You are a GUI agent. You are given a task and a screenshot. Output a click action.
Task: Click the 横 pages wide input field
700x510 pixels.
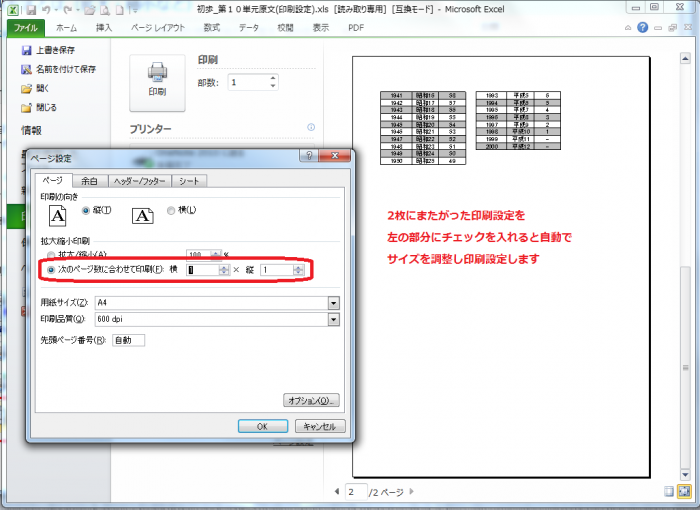[x=203, y=270]
